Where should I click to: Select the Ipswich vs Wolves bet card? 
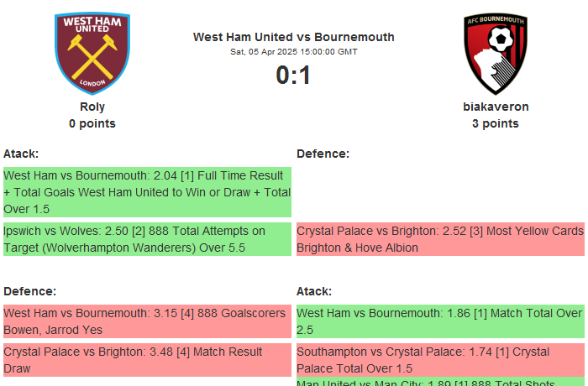pyautogui.click(x=147, y=239)
